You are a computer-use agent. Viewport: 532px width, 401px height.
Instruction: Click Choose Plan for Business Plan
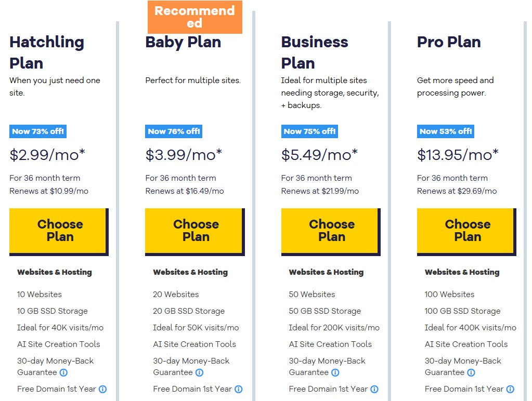(331, 232)
